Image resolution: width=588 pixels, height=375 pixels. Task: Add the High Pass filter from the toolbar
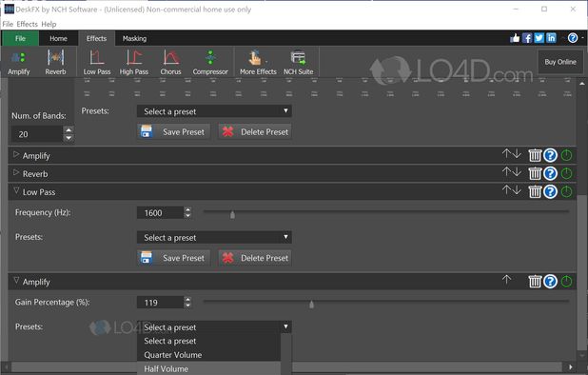(x=134, y=62)
